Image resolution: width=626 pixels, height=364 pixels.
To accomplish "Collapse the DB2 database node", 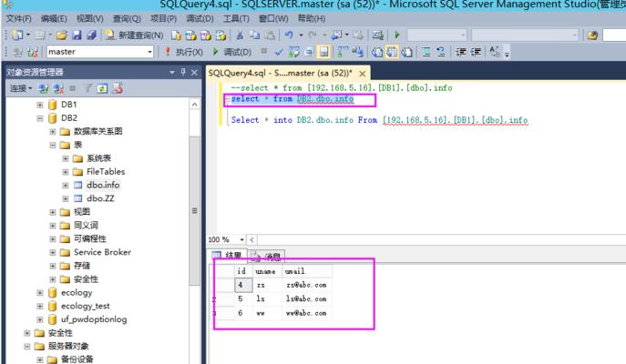I will coord(40,118).
